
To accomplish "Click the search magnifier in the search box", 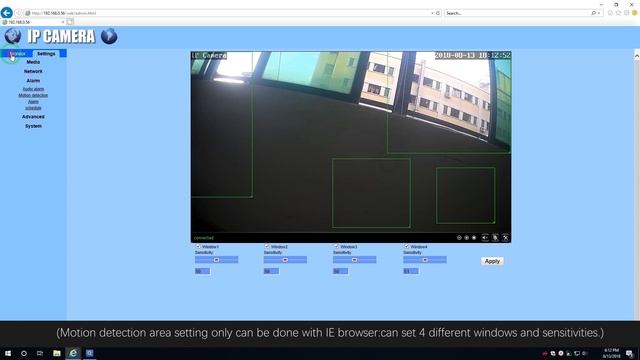I will 593,13.
